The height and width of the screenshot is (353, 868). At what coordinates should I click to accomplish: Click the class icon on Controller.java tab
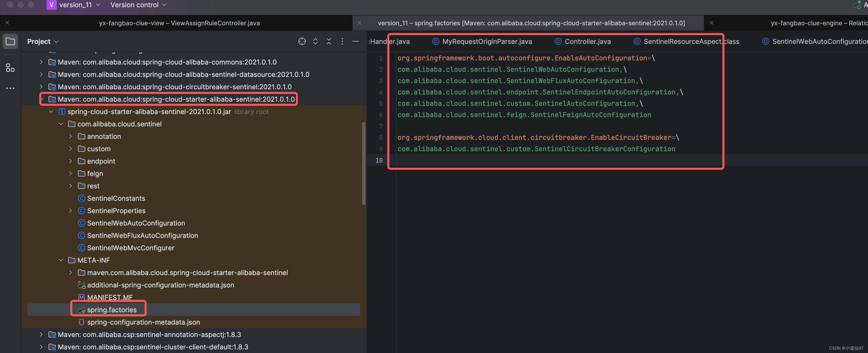pos(558,41)
